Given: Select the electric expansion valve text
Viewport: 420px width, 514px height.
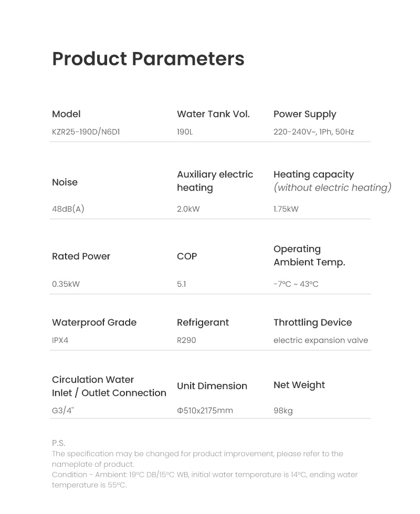Looking at the screenshot, I should [321, 340].
